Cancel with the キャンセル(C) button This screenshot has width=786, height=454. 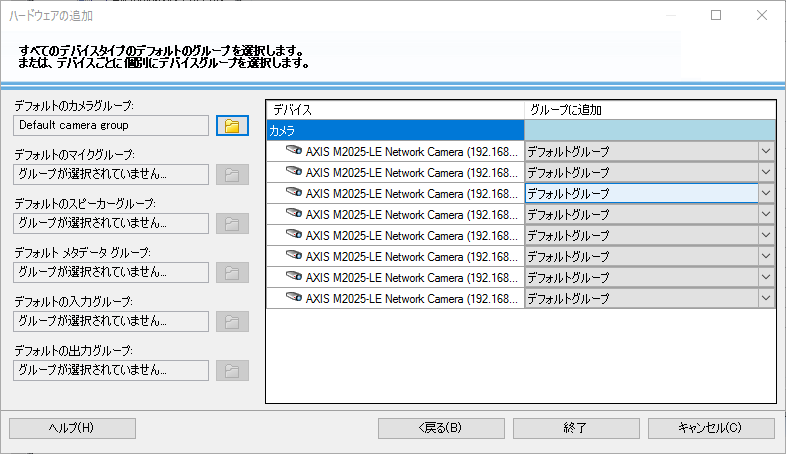coord(711,428)
